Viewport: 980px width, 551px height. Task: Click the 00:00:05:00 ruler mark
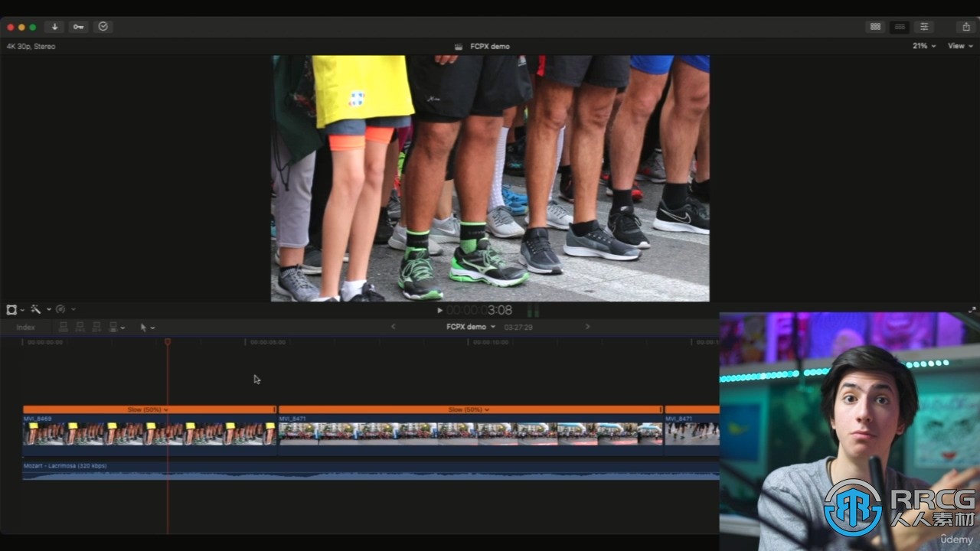(268, 342)
